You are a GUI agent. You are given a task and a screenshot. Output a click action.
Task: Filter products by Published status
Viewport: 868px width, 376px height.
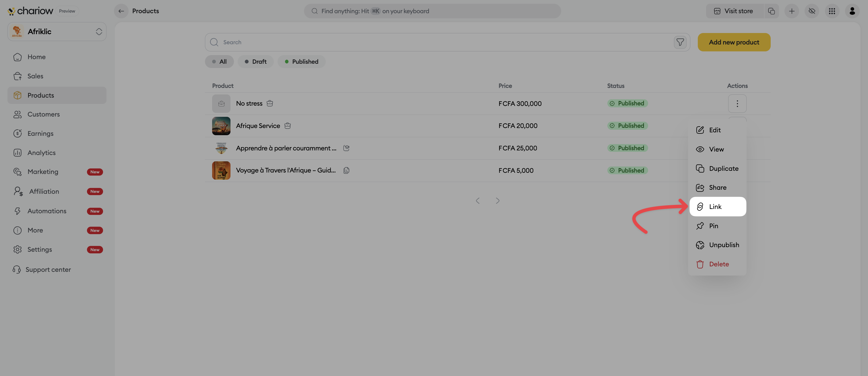click(x=301, y=62)
